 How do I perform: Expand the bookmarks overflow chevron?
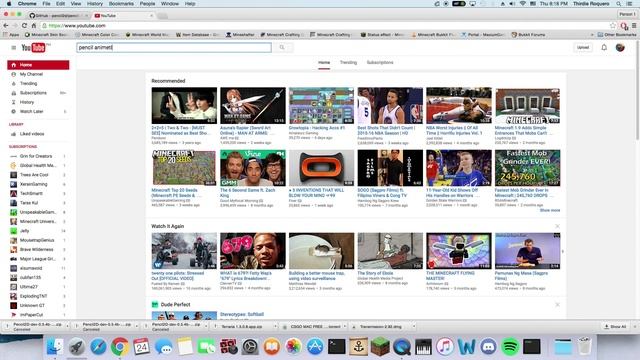click(x=592, y=35)
